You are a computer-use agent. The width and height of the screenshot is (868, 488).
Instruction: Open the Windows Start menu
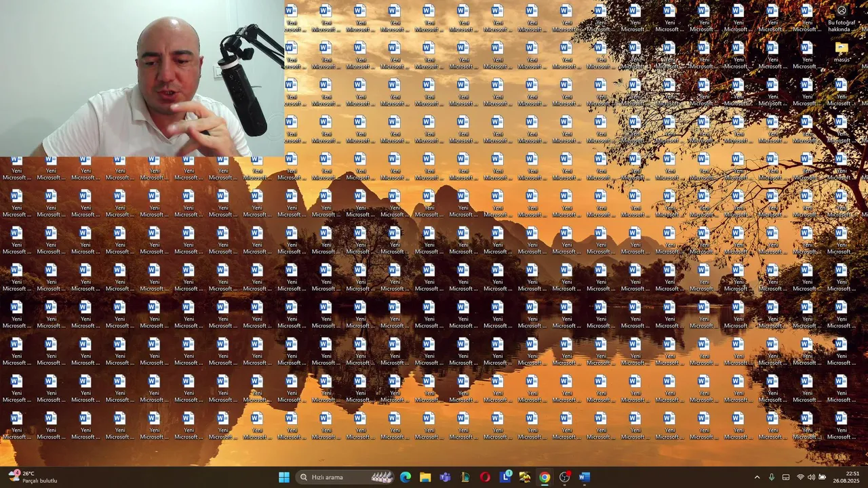tap(284, 477)
